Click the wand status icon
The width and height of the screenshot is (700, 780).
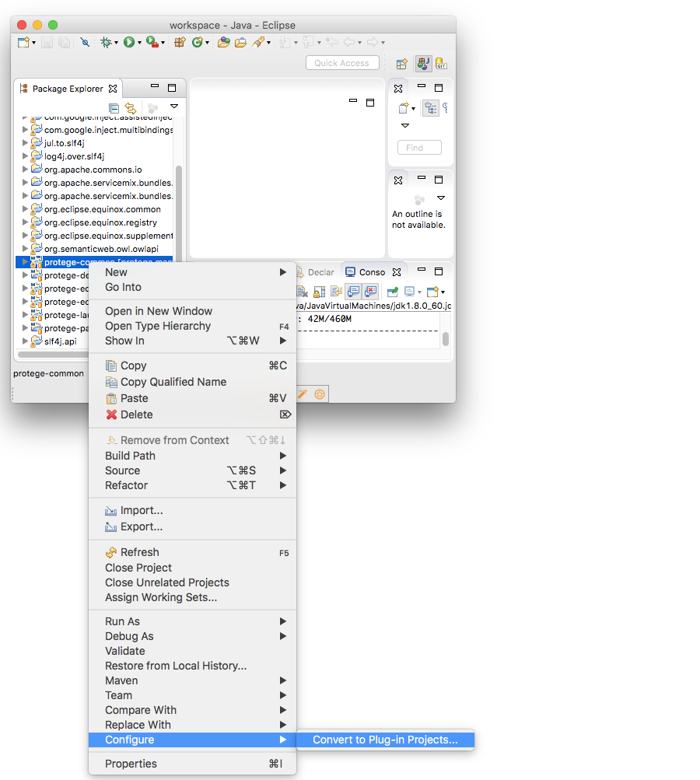pos(303,394)
